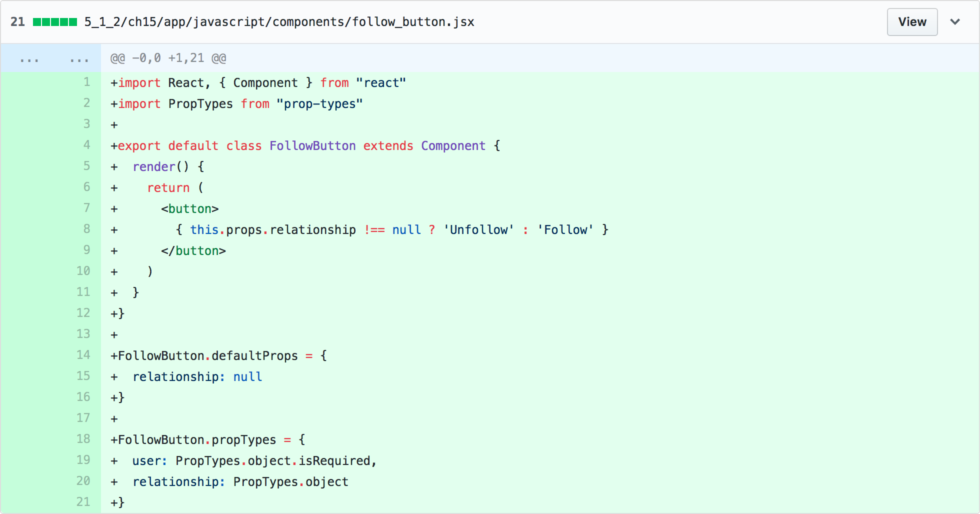Click the green diffstat blocks indicator

coord(55,22)
